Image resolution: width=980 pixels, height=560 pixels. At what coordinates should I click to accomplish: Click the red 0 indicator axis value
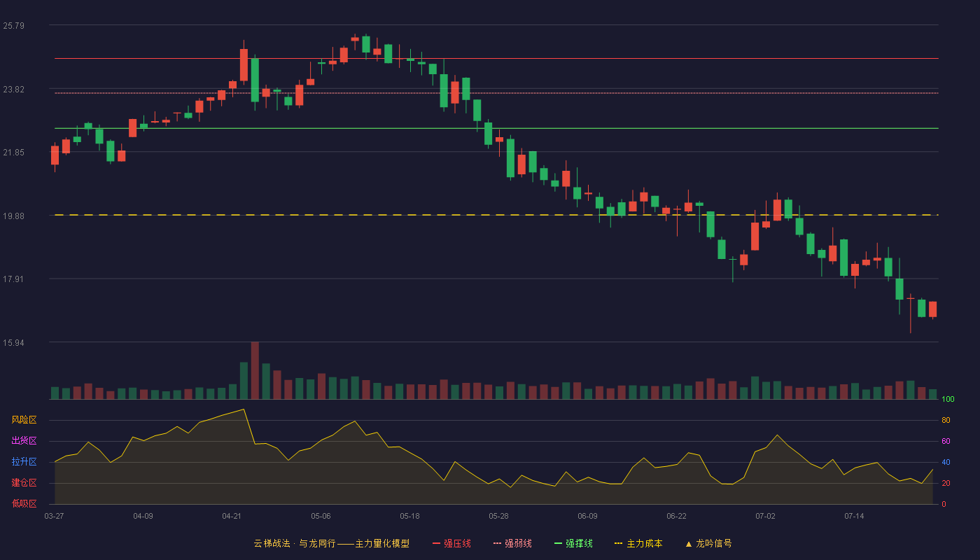coord(944,504)
